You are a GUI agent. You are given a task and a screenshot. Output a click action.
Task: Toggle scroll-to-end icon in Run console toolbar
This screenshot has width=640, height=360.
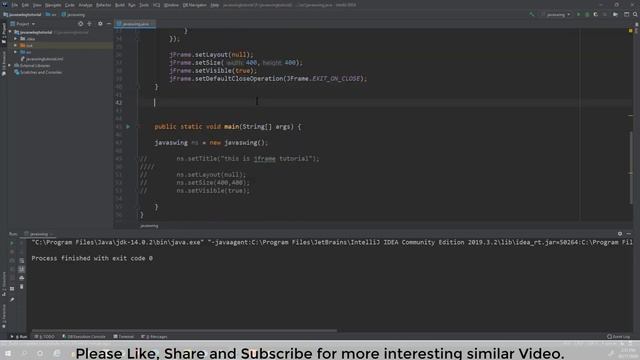(22, 269)
